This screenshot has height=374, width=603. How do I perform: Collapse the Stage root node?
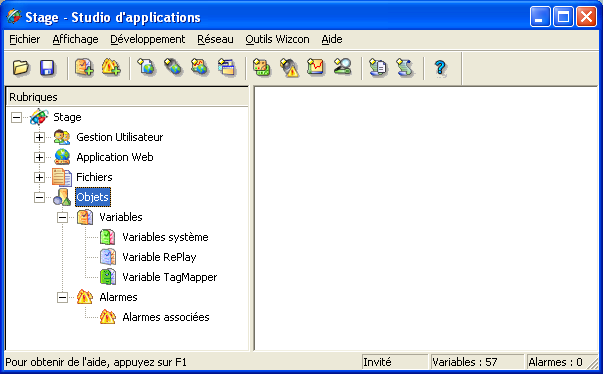pyautogui.click(x=16, y=117)
